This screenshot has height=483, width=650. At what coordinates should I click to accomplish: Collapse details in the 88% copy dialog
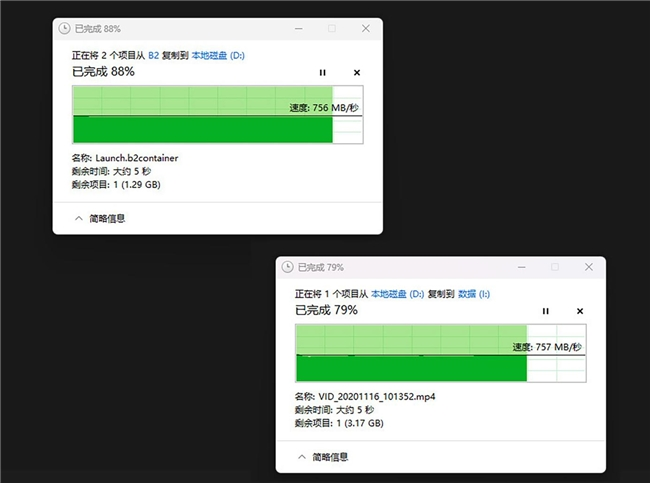click(100, 217)
